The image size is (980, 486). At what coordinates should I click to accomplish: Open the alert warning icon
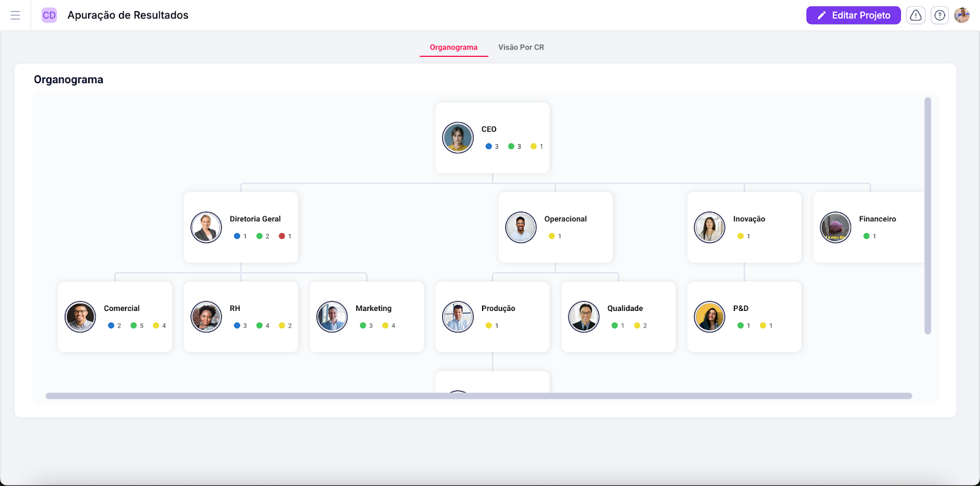tap(916, 15)
